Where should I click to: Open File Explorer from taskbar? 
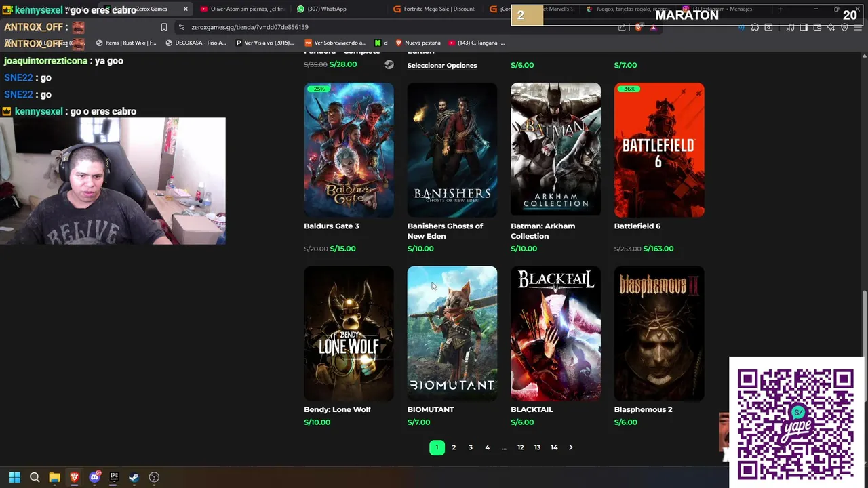point(54,477)
